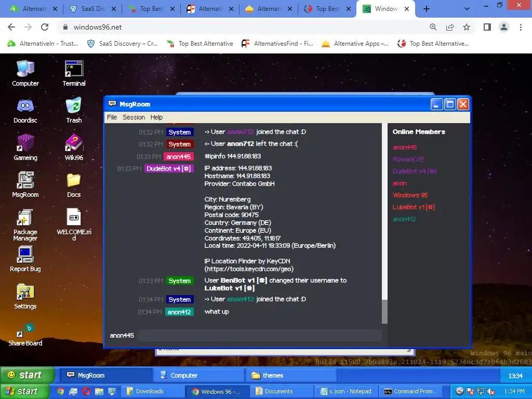Open Documents in host taskbar

point(282,391)
